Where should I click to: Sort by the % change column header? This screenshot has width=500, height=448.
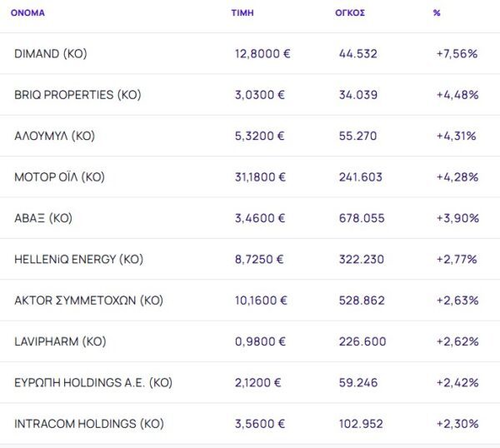pyautogui.click(x=437, y=13)
